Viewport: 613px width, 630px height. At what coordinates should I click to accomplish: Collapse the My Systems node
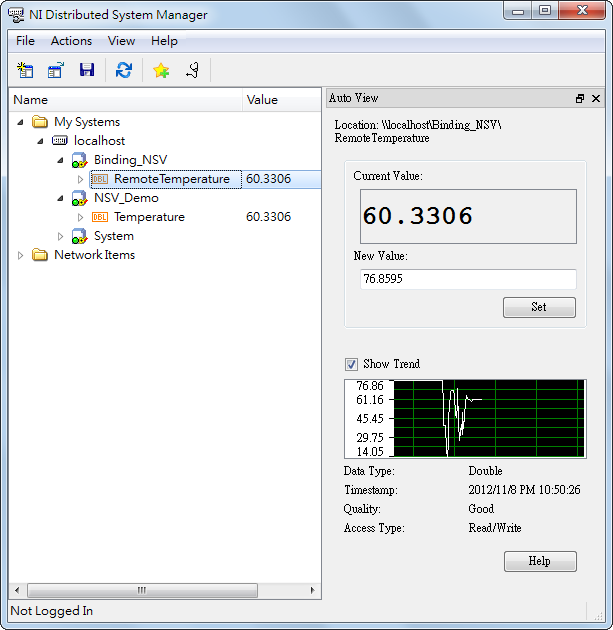pyautogui.click(x=20, y=122)
